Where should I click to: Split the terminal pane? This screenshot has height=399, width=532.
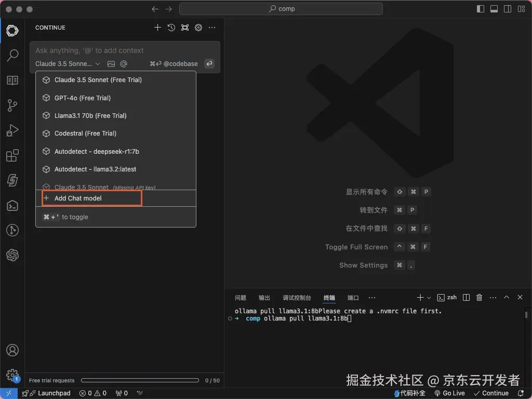tap(466, 298)
